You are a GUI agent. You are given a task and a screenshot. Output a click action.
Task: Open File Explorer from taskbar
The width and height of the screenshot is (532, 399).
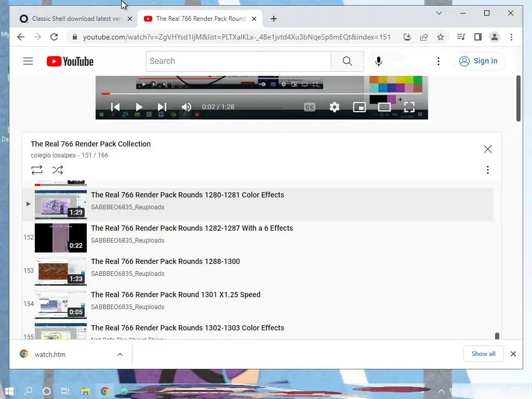point(85,391)
